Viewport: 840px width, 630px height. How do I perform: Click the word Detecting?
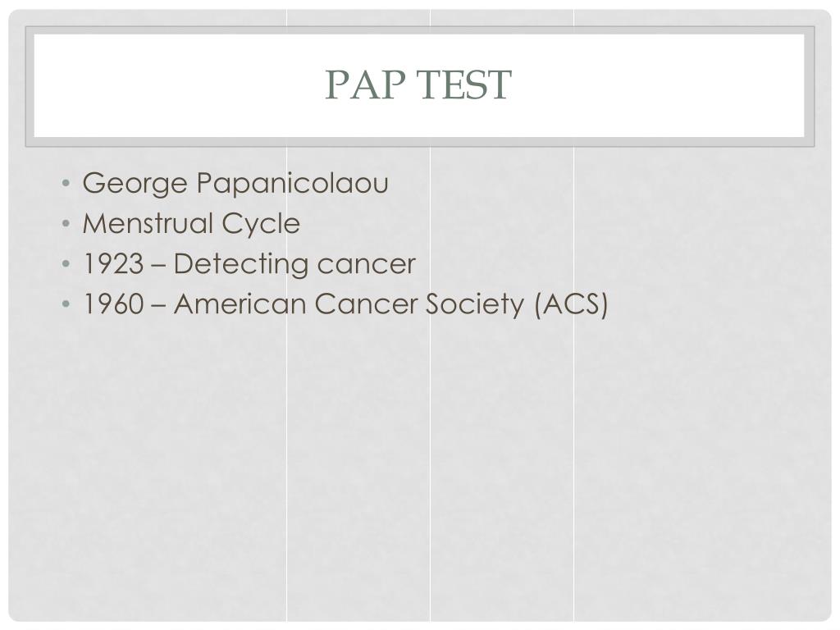click(240, 265)
